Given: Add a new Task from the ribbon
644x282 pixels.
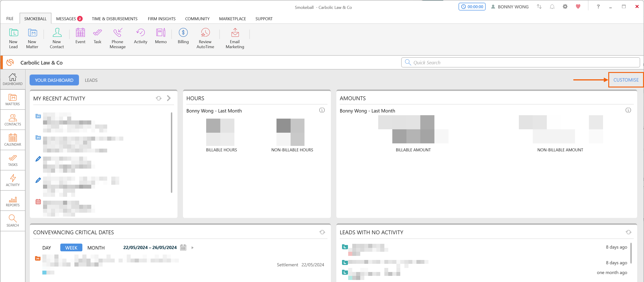Looking at the screenshot, I should 97,36.
